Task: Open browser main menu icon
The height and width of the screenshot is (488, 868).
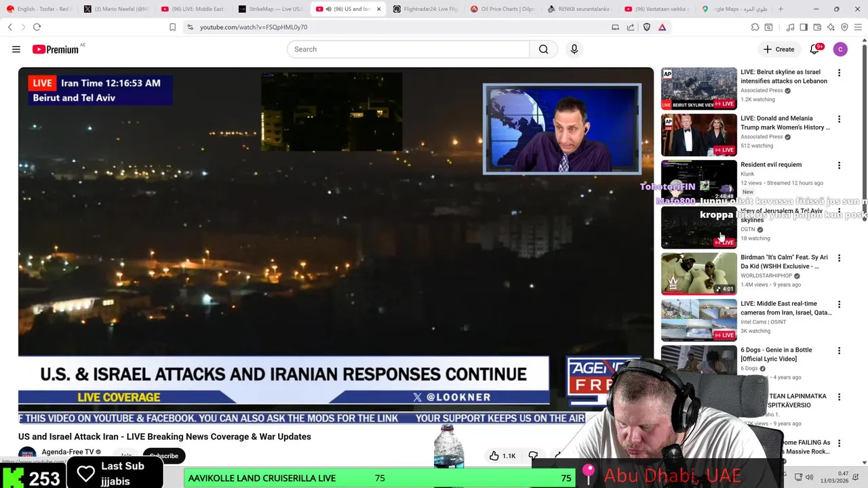Action: coord(858,27)
